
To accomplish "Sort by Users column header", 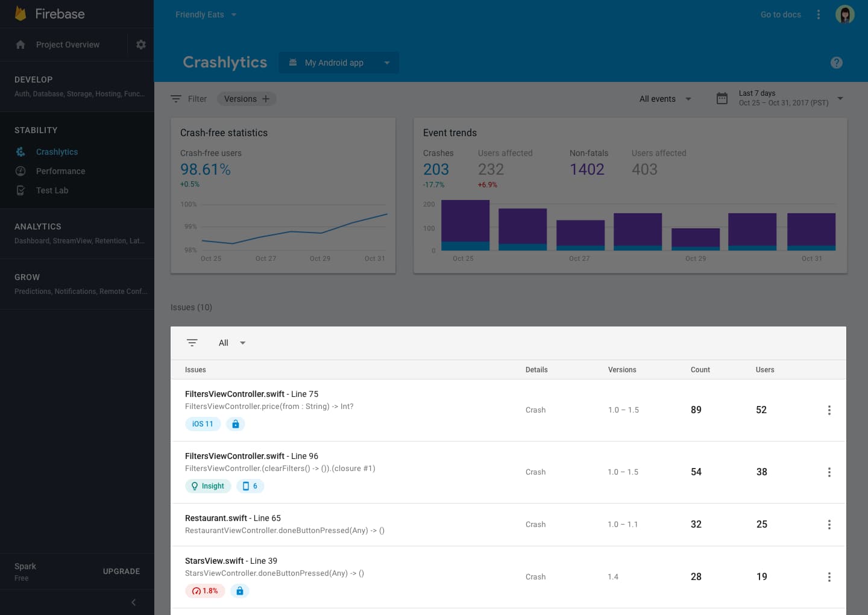I will pos(765,370).
